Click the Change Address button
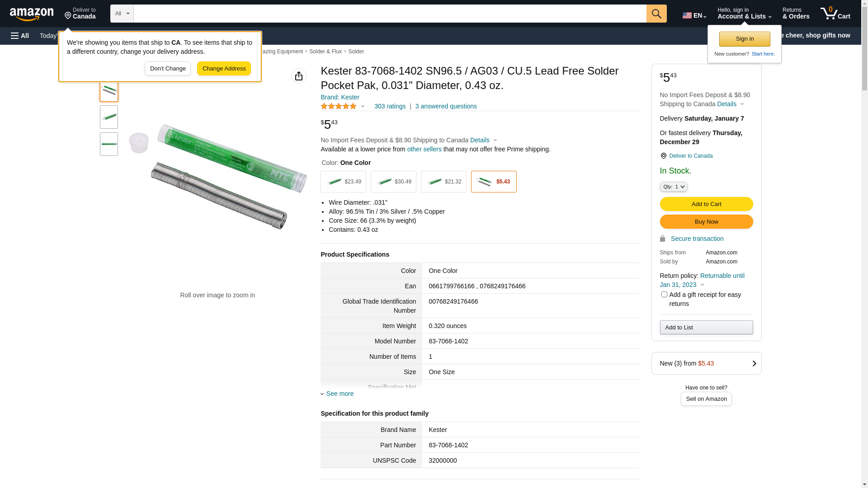This screenshot has height=488, width=868. tap(224, 69)
